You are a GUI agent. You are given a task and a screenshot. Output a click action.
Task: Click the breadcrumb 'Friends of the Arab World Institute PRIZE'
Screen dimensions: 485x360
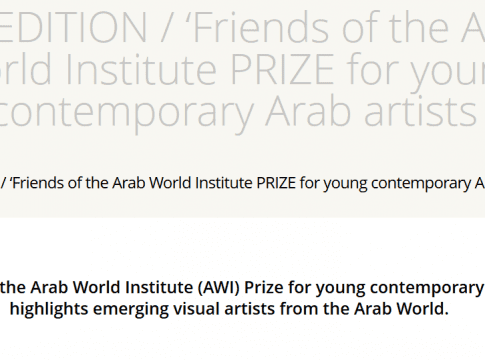153,183
